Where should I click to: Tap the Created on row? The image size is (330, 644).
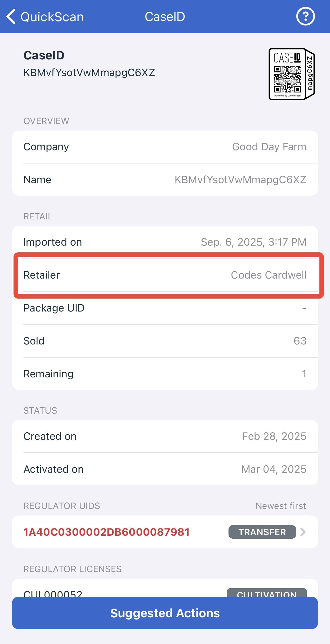pos(165,436)
